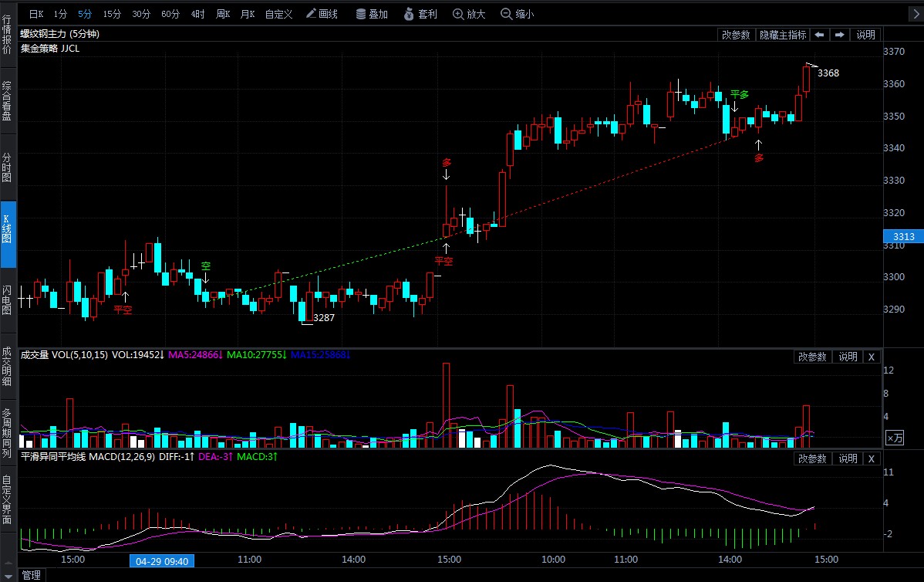This screenshot has height=582, width=924.
Task: Close the 成交量 volume panel with X
Action: coord(872,357)
